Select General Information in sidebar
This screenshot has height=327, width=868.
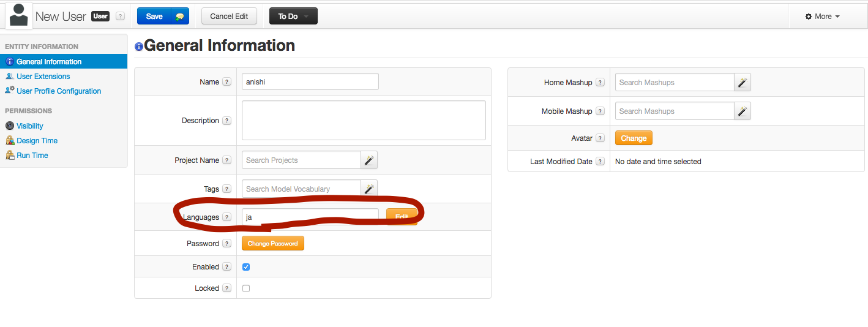64,61
